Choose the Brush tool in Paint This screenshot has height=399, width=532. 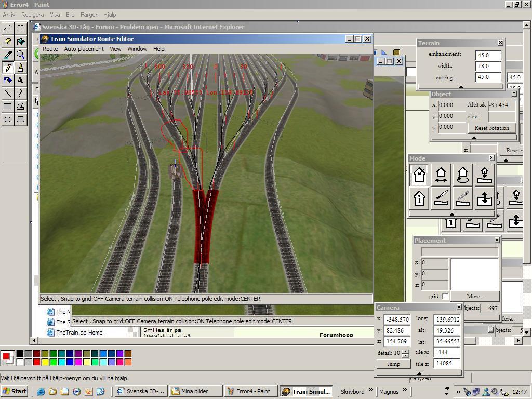point(20,67)
